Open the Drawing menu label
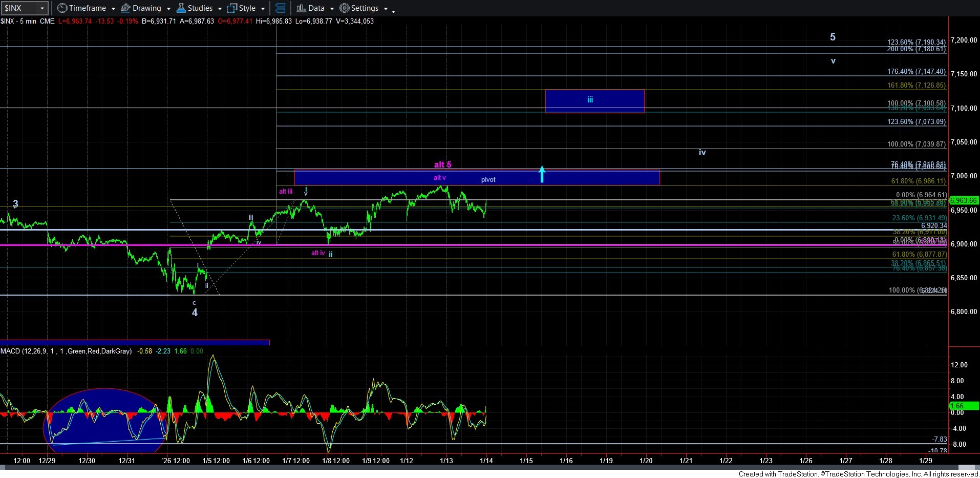 click(146, 8)
